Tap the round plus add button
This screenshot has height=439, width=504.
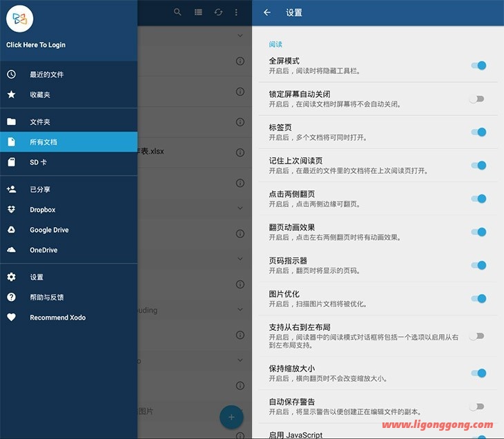pos(231,417)
